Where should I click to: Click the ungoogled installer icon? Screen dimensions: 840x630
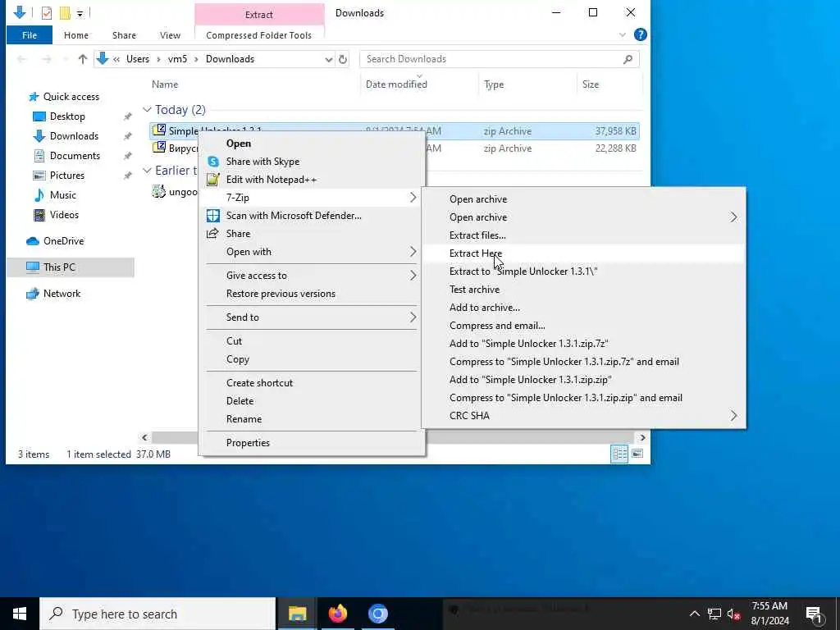tap(159, 191)
